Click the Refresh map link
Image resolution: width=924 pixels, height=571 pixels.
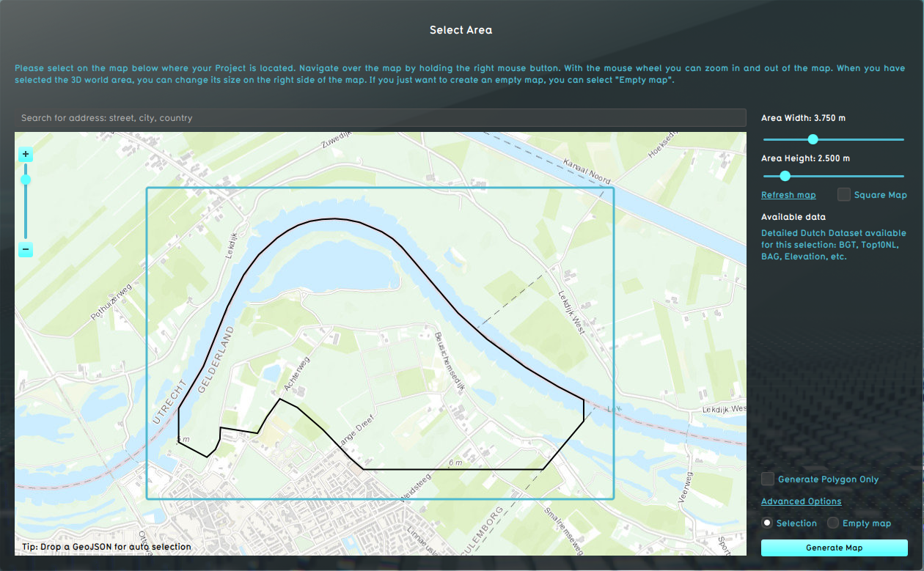(x=788, y=195)
